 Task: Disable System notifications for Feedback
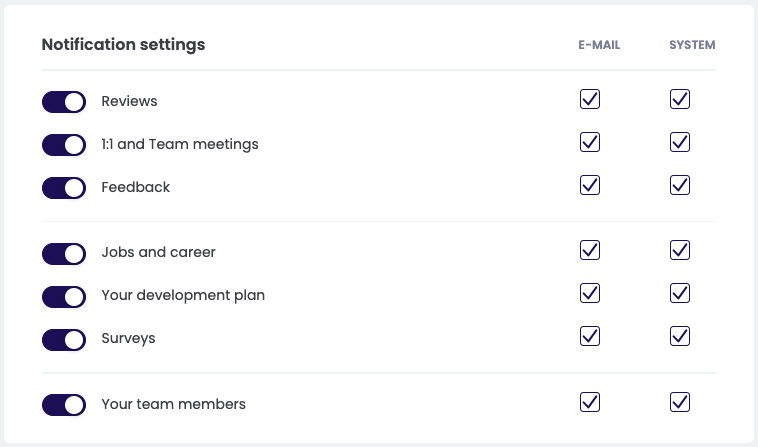(x=680, y=185)
